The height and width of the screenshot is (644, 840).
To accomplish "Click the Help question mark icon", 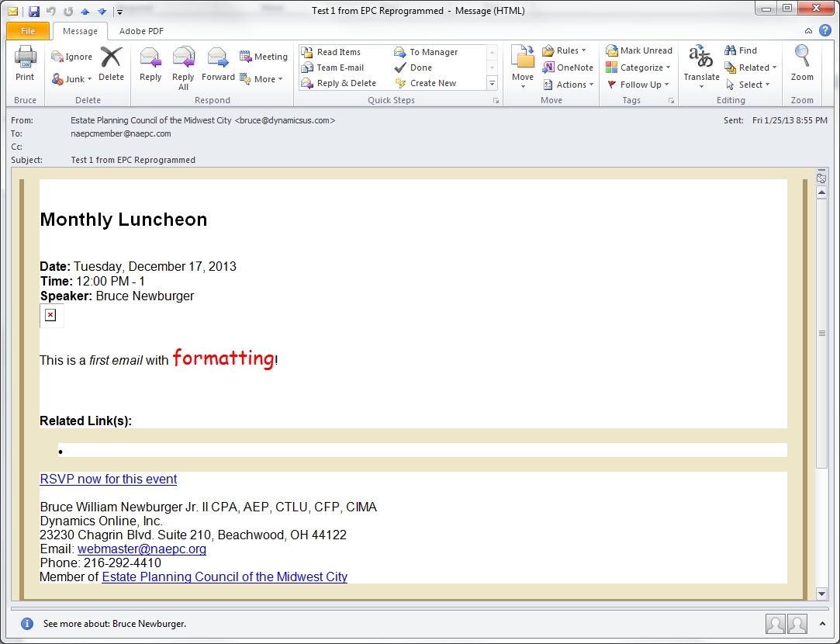I will (825, 31).
